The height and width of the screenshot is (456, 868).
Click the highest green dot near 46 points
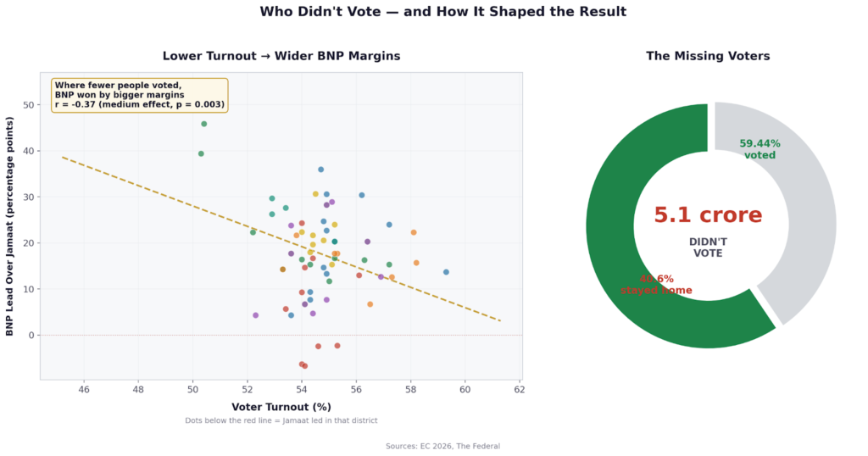204,124
